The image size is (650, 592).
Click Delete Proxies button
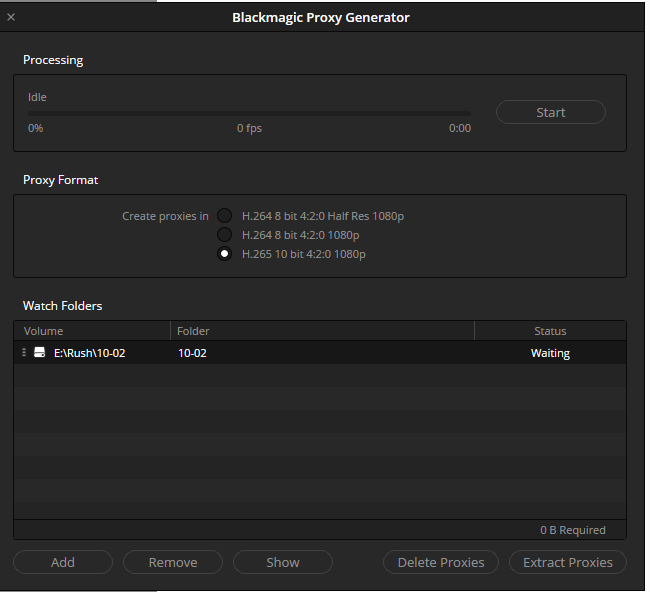[441, 562]
